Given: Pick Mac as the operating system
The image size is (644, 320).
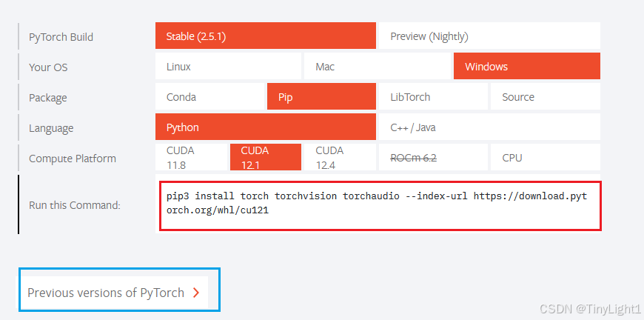Looking at the screenshot, I should pos(377,66).
